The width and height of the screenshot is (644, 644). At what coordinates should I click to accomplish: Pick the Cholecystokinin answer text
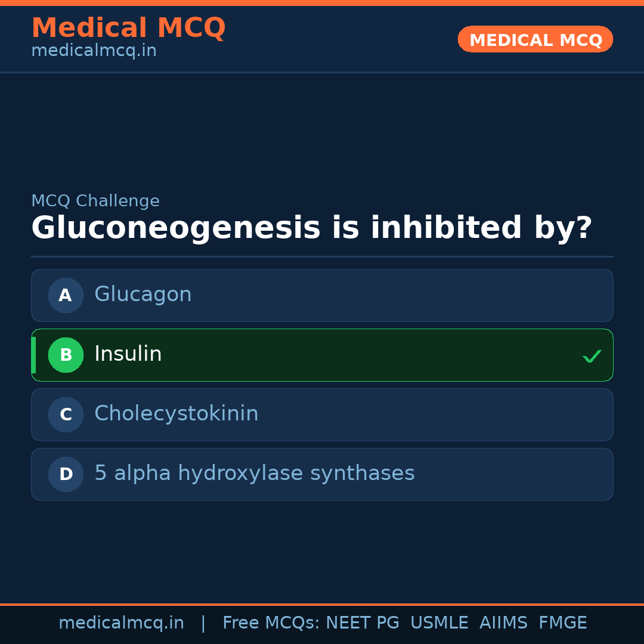pyautogui.click(x=177, y=414)
